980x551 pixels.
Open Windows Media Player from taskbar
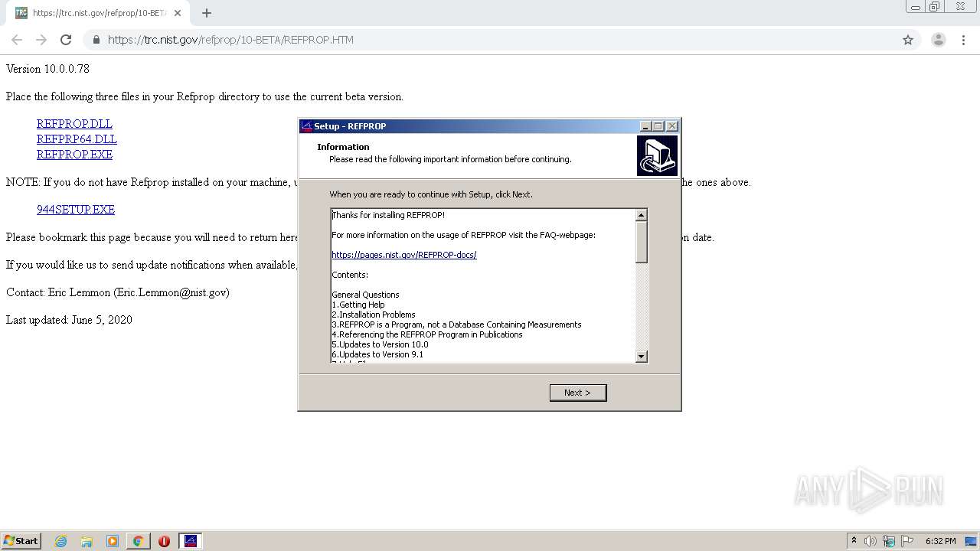(x=113, y=541)
